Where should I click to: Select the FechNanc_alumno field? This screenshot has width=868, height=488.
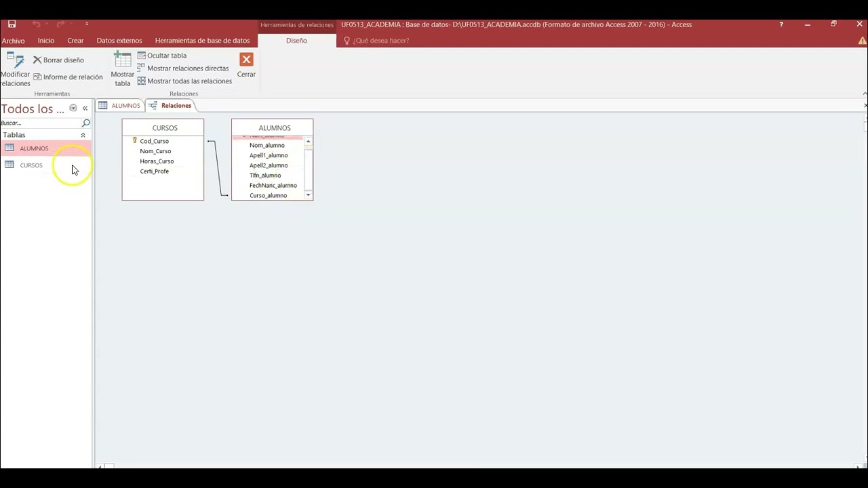pos(273,186)
